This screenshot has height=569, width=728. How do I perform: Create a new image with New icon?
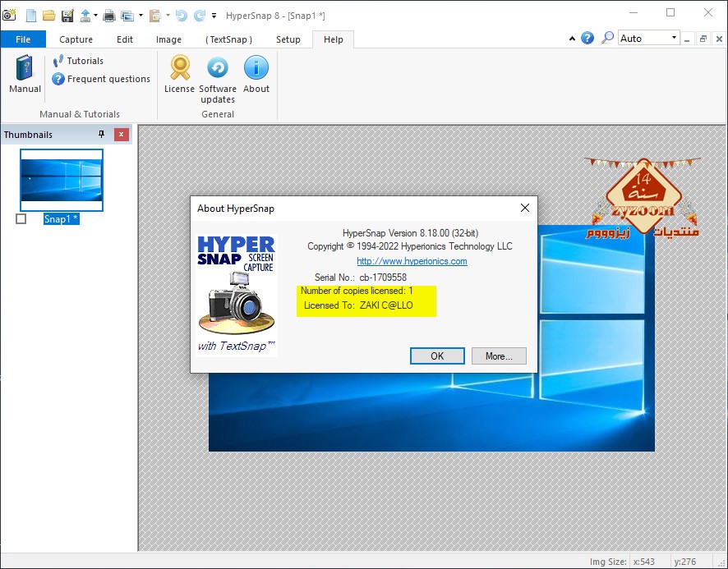tap(31, 16)
